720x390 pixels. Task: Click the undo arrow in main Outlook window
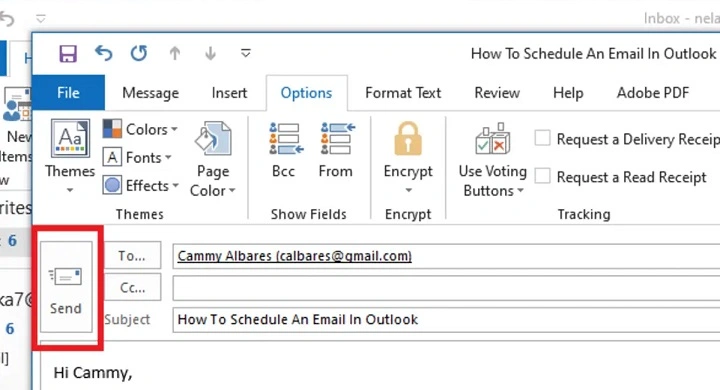tap(7, 19)
